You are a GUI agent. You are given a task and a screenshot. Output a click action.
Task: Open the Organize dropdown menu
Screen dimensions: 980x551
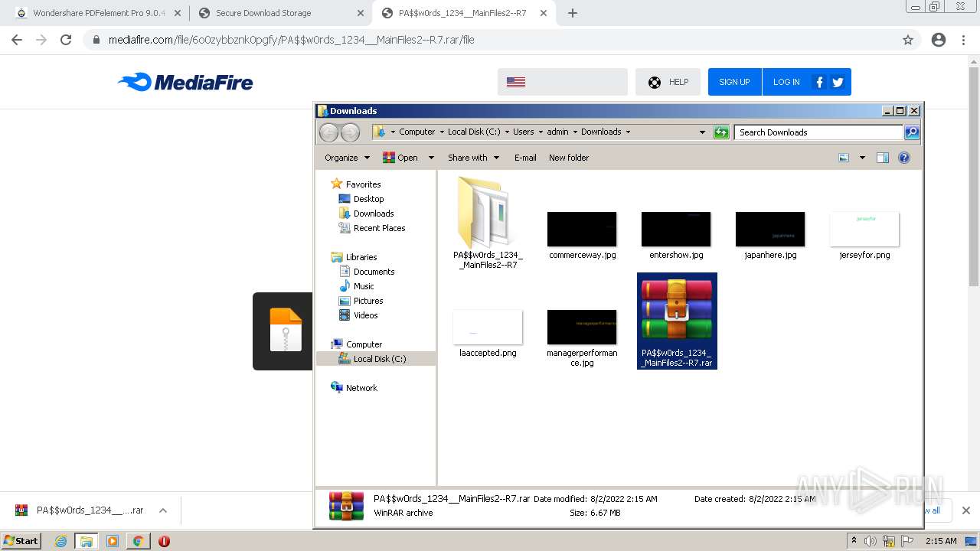(347, 158)
